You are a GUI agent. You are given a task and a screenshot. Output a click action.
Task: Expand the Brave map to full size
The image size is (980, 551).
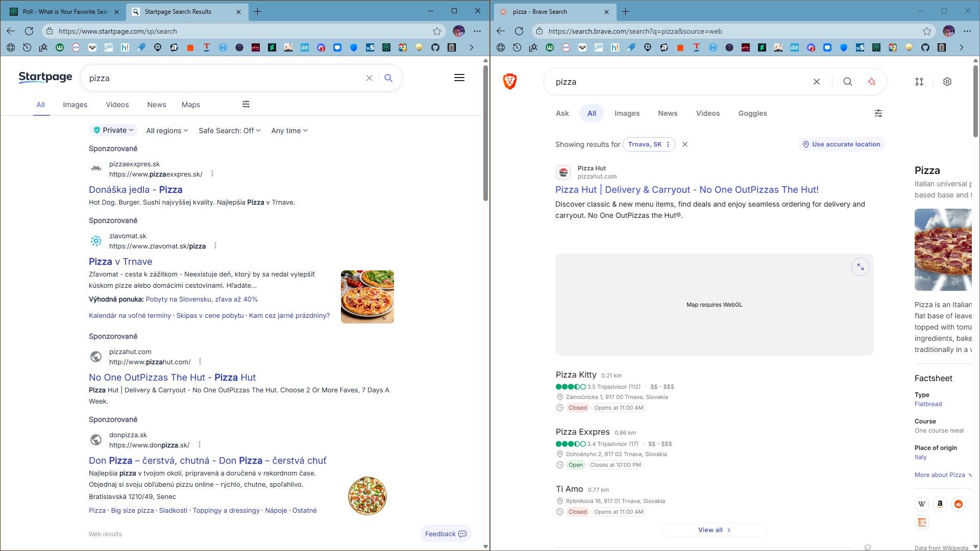point(861,267)
